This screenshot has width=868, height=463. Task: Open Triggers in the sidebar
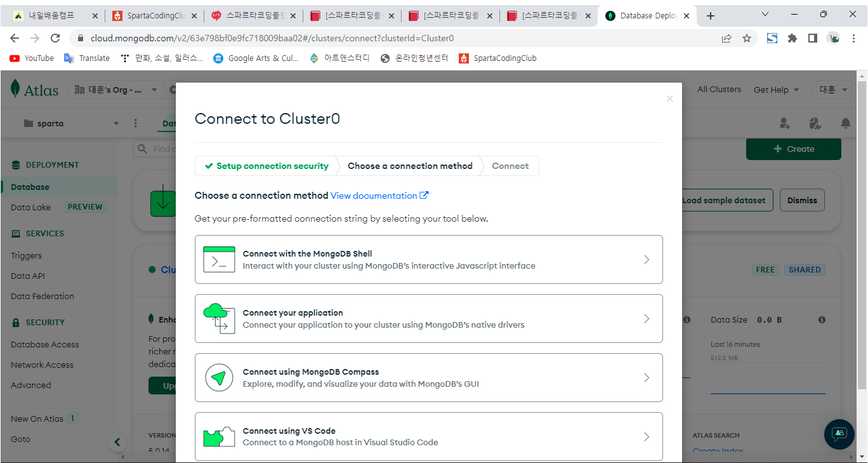26,255
